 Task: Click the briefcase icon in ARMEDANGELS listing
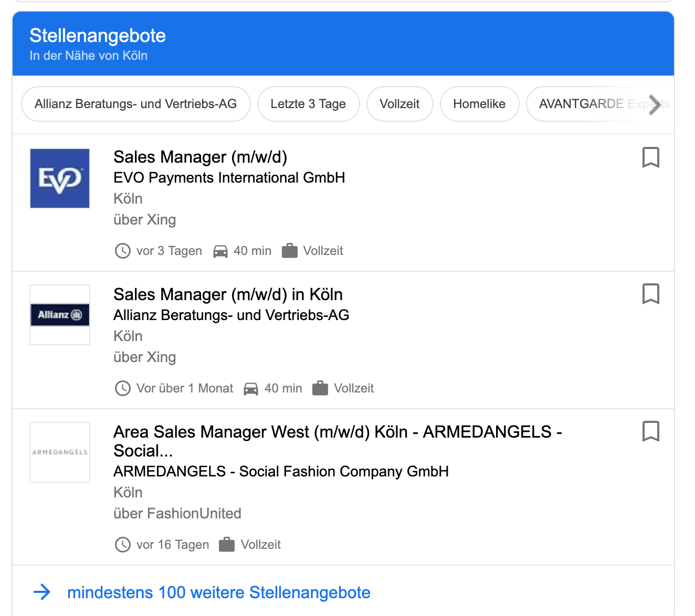(227, 545)
